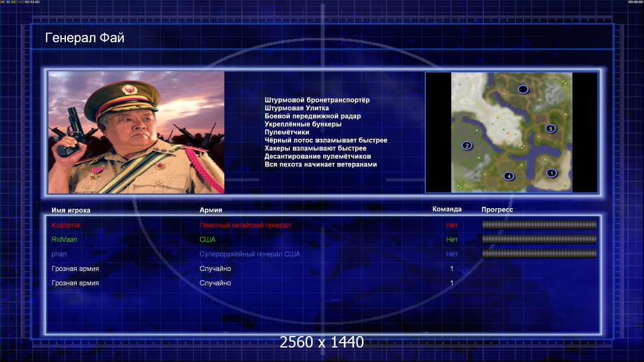The image size is (644, 362).
Task: Click start position marker 2 on the map
Action: pos(466,145)
